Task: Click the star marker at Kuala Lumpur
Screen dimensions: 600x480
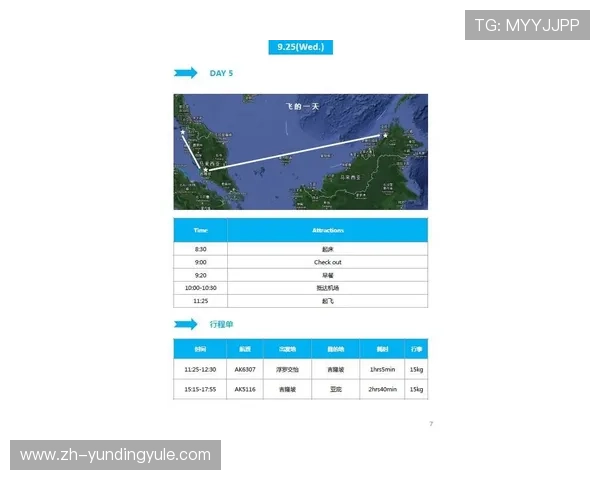Action: pyautogui.click(x=206, y=171)
